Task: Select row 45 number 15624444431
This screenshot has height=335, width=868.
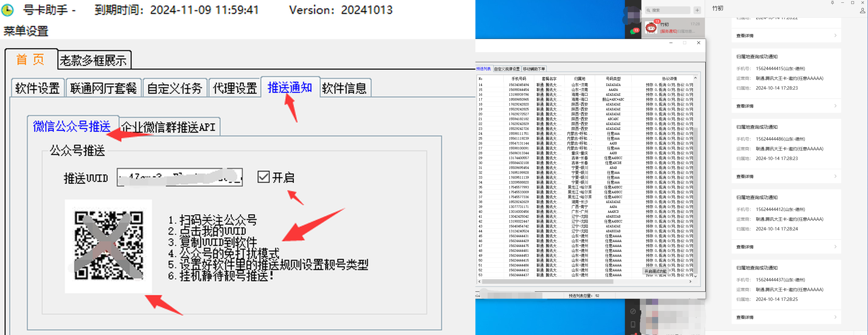Action: [x=585, y=236]
